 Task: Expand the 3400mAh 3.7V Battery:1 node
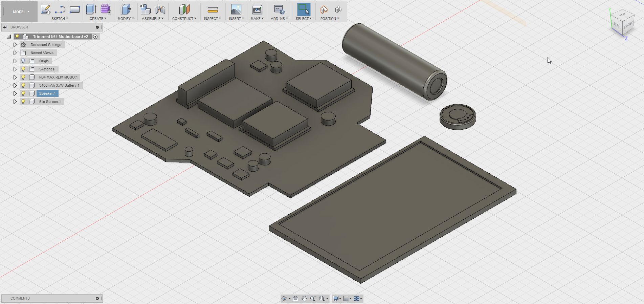pos(15,85)
